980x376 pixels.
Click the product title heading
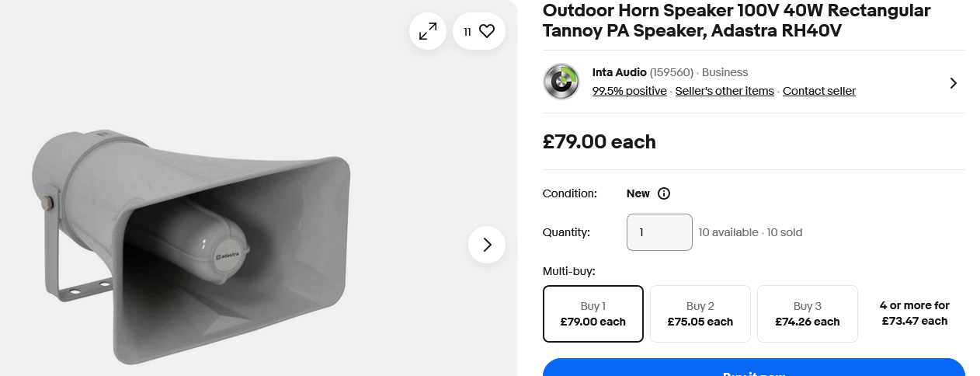click(736, 21)
